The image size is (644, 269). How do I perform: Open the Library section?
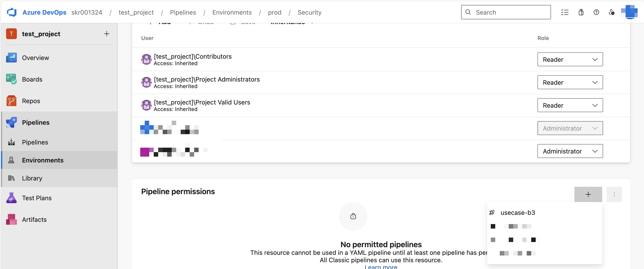click(32, 178)
